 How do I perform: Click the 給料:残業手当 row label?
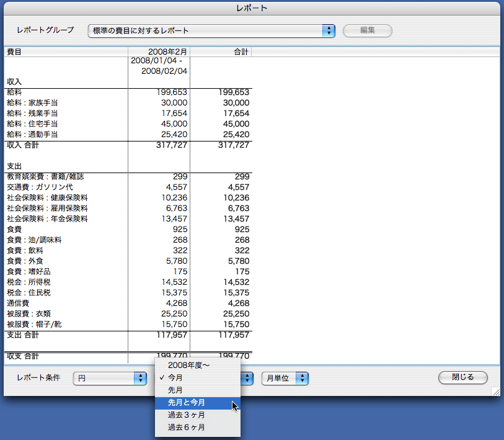coord(32,114)
